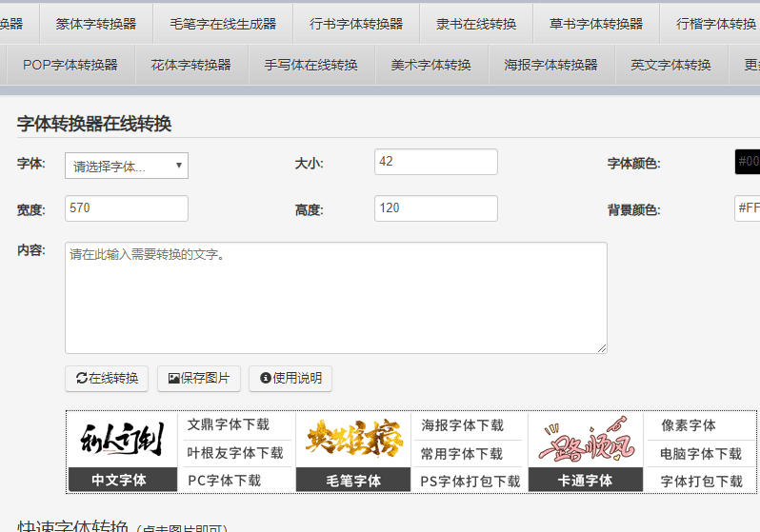Open the 电脑字体下载 link
The height and width of the screenshot is (532, 760).
point(701,454)
